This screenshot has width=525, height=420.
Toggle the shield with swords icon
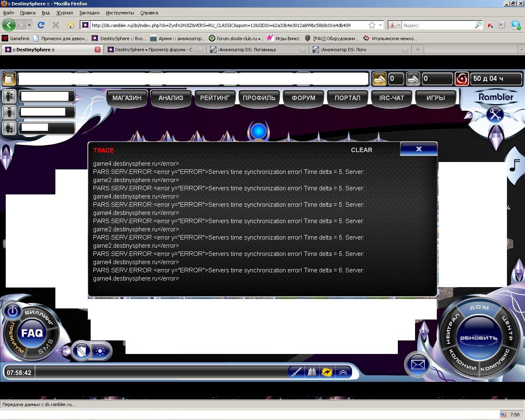pyautogui.click(x=82, y=351)
